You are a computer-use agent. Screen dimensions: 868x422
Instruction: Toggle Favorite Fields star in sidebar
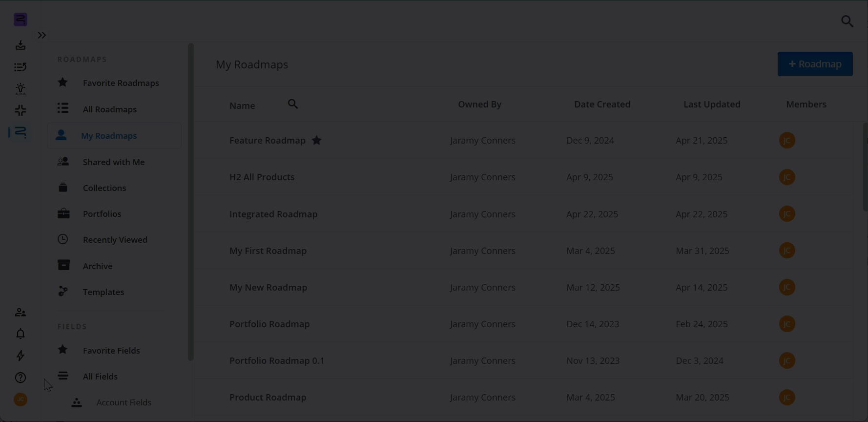62,350
